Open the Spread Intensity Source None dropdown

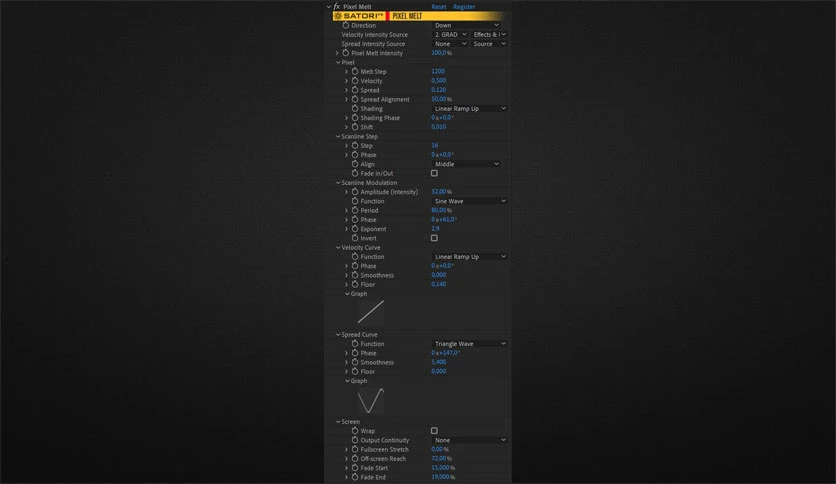point(450,44)
